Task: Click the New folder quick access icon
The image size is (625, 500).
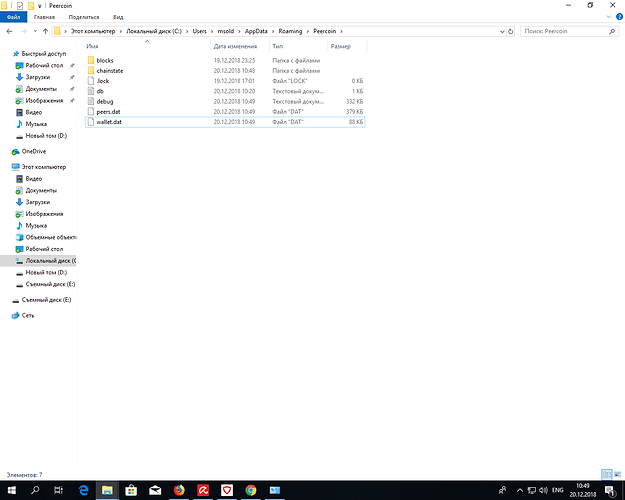Action: pos(31,6)
